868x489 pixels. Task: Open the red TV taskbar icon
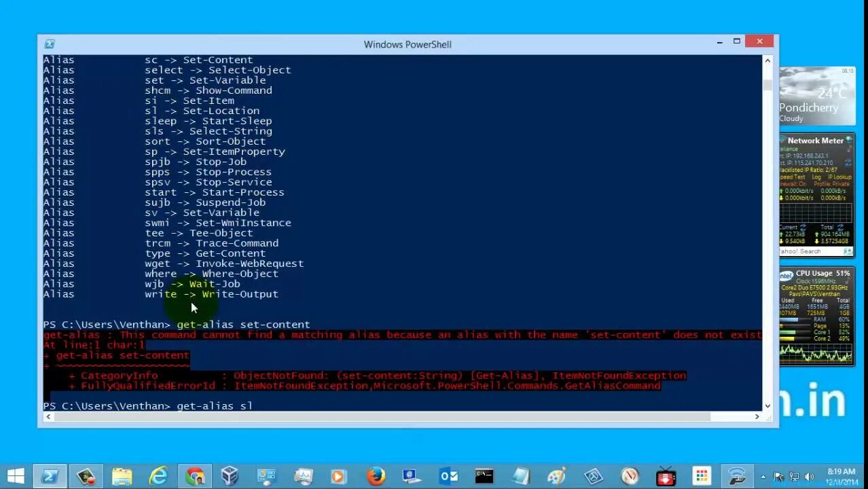coord(666,476)
